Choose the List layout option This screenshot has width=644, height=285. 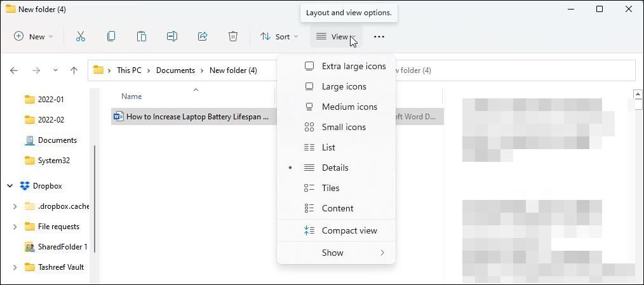[x=328, y=147]
